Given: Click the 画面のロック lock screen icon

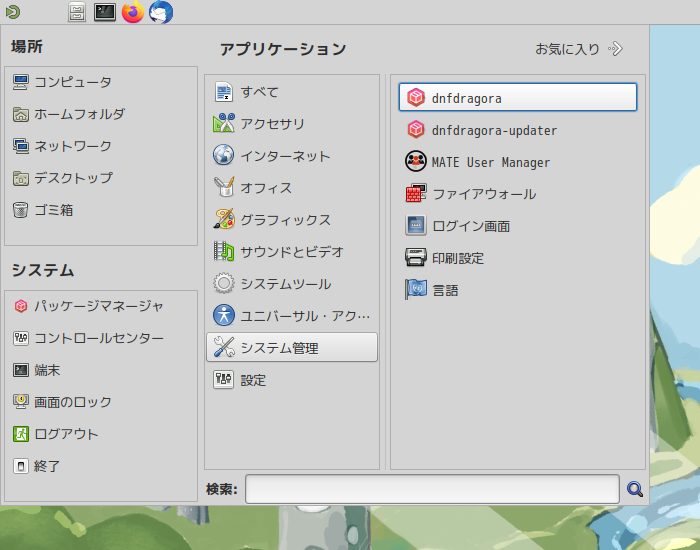Looking at the screenshot, I should tap(21, 402).
